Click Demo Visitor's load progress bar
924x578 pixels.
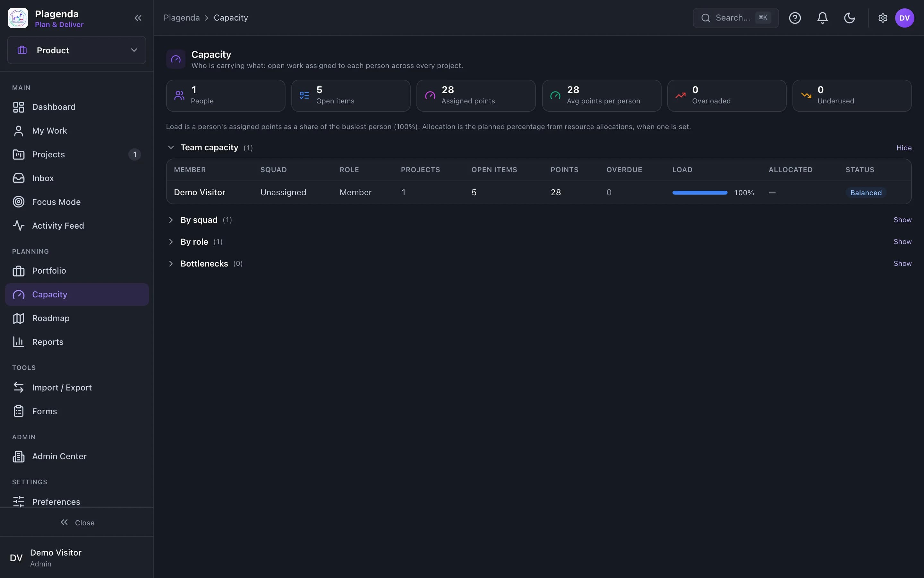[699, 193]
